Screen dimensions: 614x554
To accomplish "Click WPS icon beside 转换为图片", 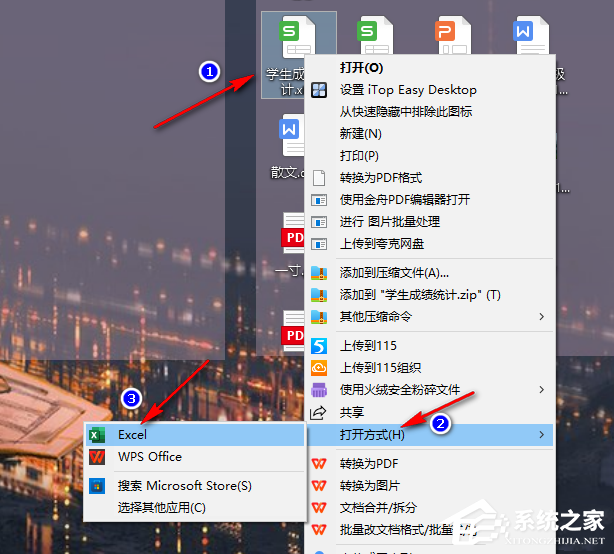I will point(319,486).
